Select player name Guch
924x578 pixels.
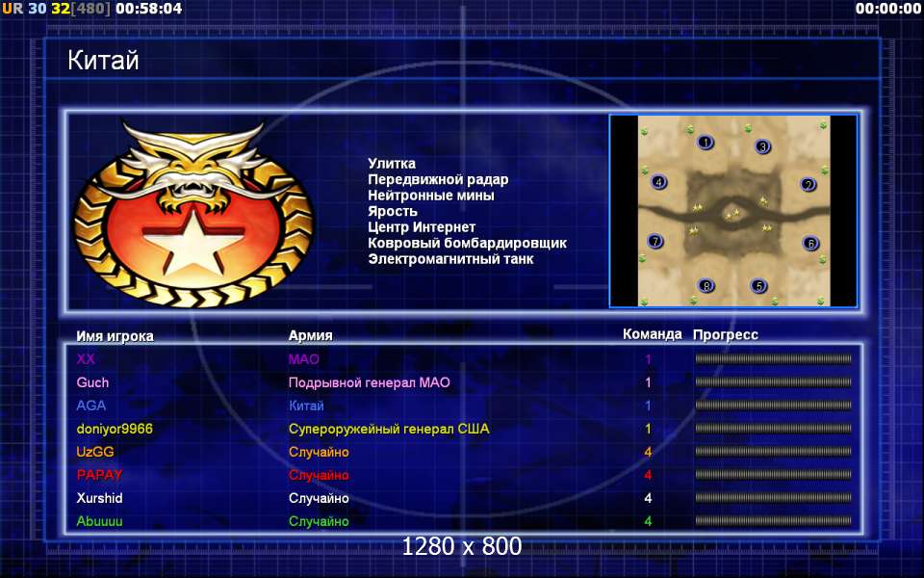pyautogui.click(x=92, y=382)
